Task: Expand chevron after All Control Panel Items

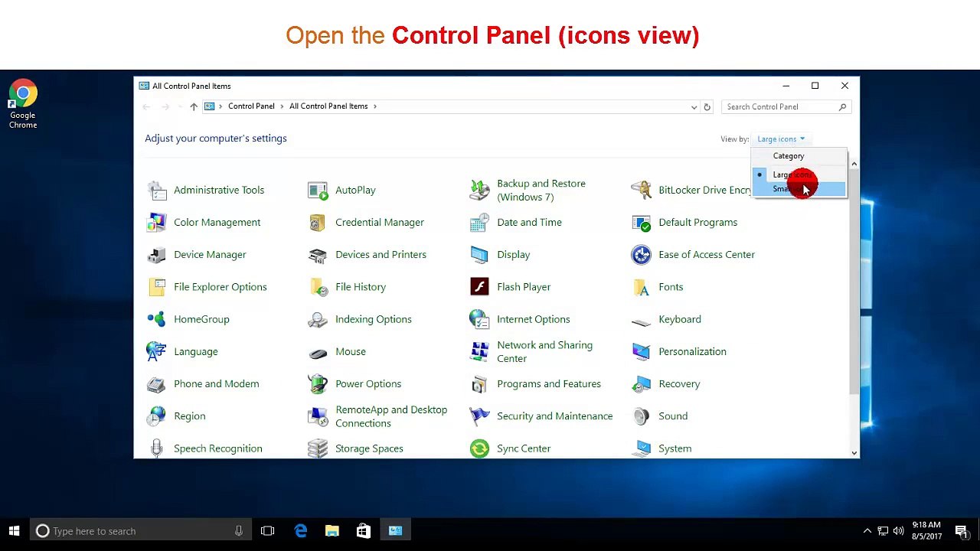Action: pos(375,106)
